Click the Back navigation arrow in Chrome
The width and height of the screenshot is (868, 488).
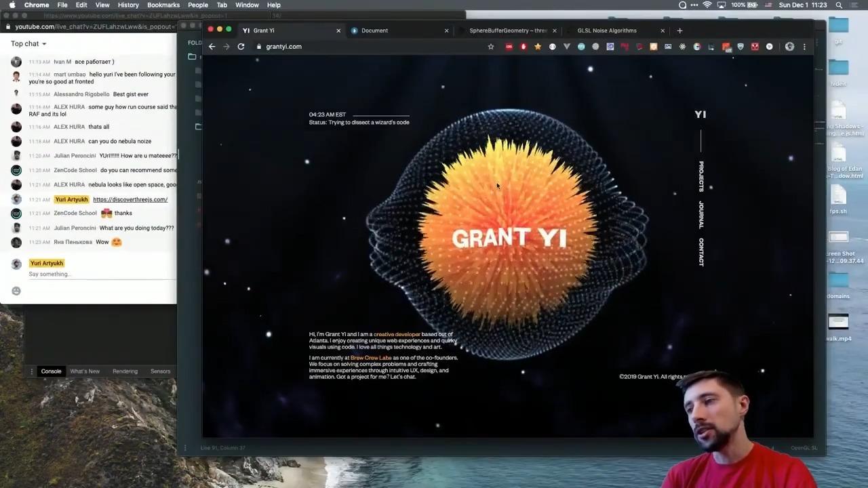212,46
